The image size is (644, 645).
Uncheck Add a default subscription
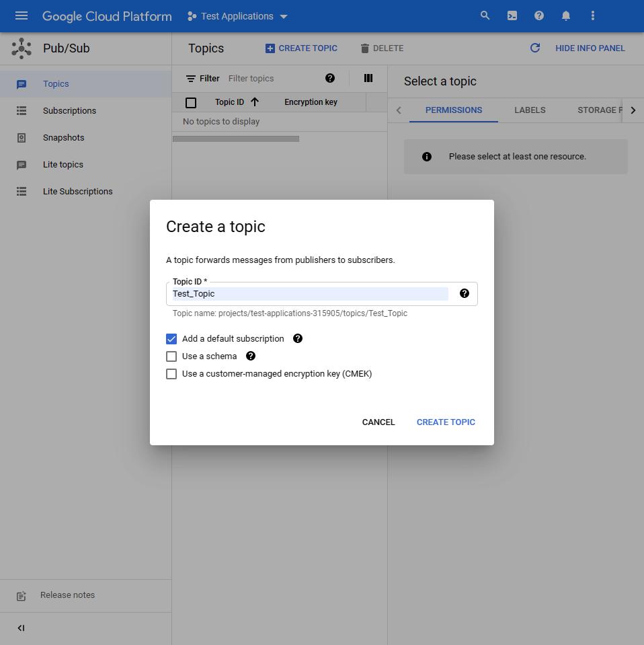coord(171,338)
